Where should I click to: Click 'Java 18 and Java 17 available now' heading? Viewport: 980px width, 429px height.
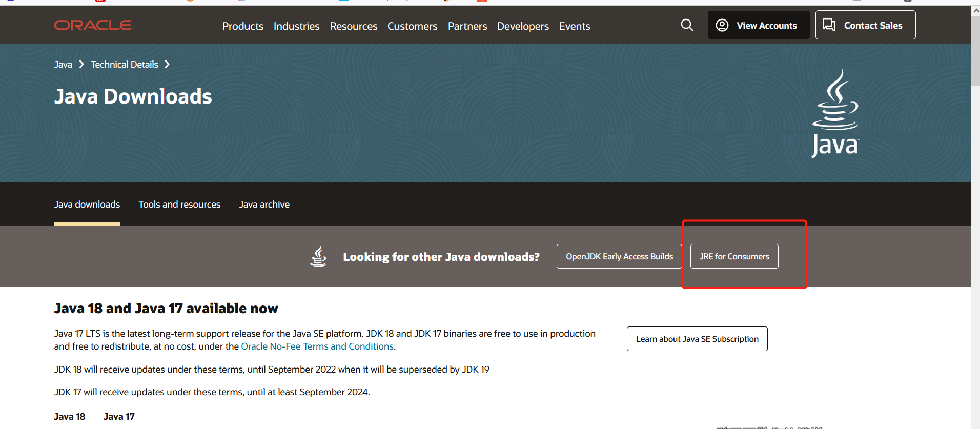tap(166, 309)
